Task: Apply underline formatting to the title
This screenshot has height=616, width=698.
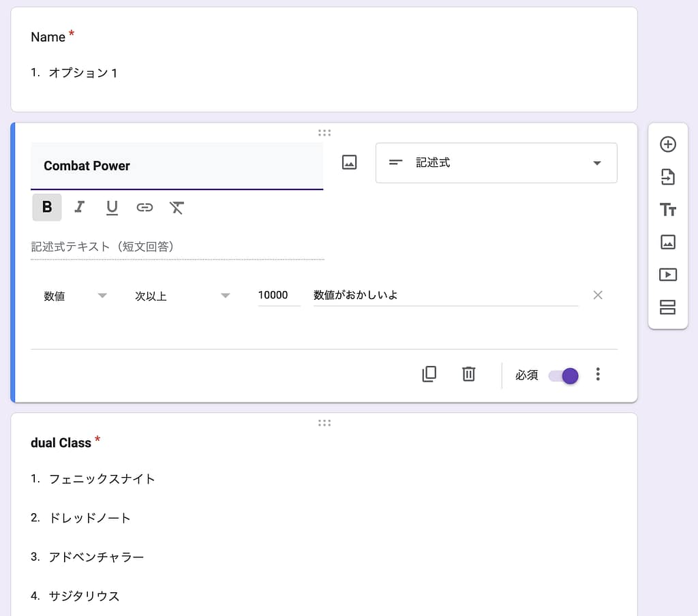Action: 112,207
